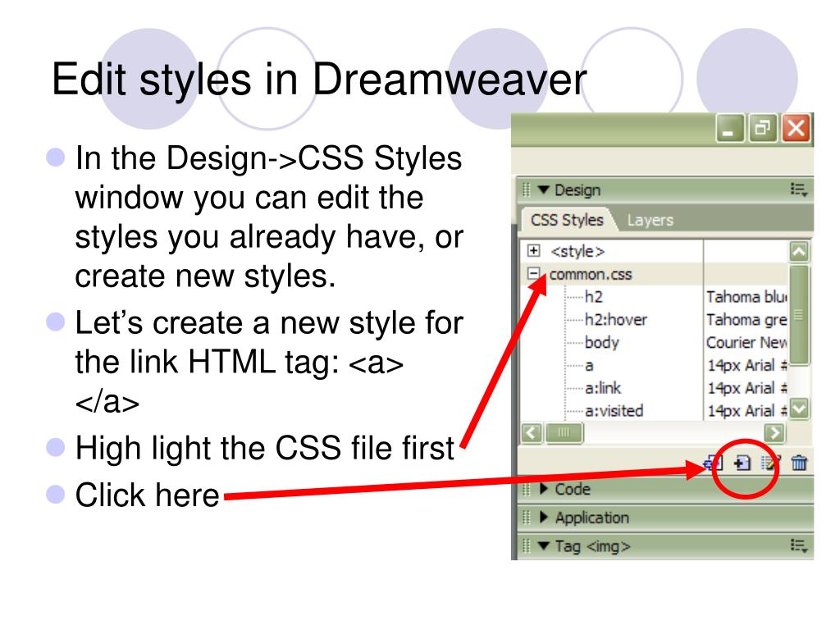
Task: Expand the Application panel triangle
Action: [x=544, y=517]
